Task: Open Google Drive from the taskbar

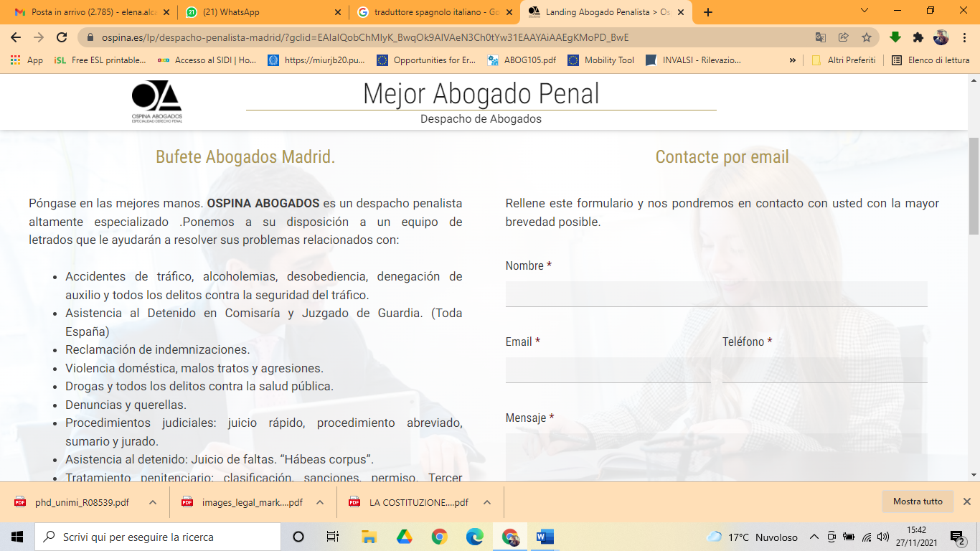Action: (x=404, y=537)
